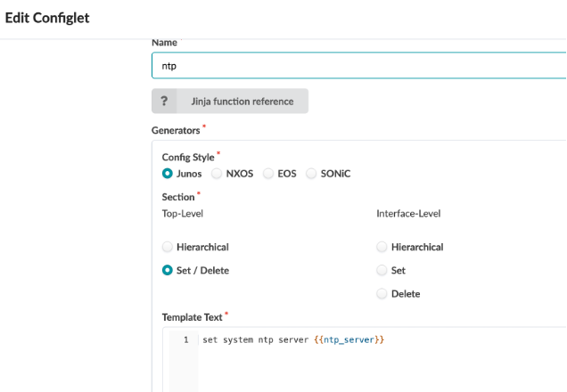Pick the EOS config style option
This screenshot has height=392, width=567.
(x=268, y=174)
